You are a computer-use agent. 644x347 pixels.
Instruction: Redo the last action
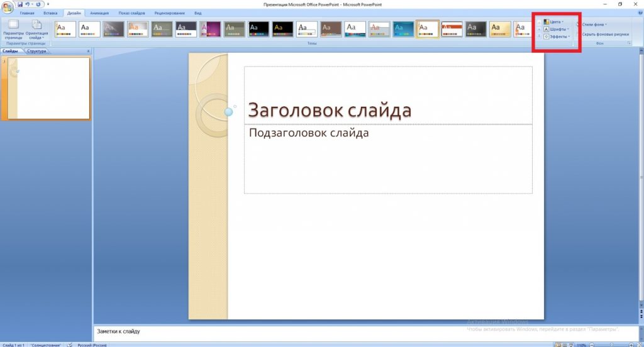38,4
